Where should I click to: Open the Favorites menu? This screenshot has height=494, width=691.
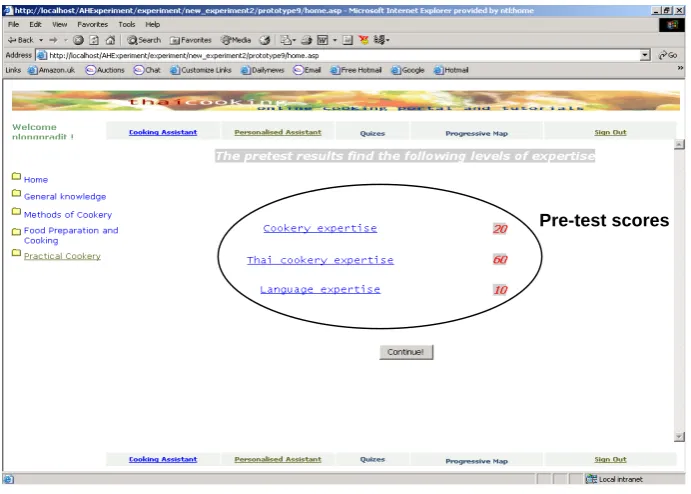pyautogui.click(x=93, y=24)
